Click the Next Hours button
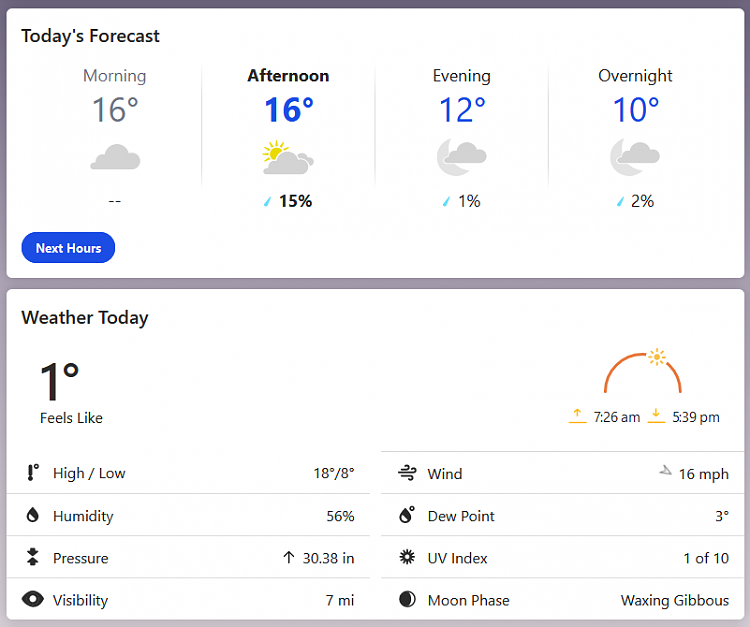The image size is (750, 627). [68, 248]
